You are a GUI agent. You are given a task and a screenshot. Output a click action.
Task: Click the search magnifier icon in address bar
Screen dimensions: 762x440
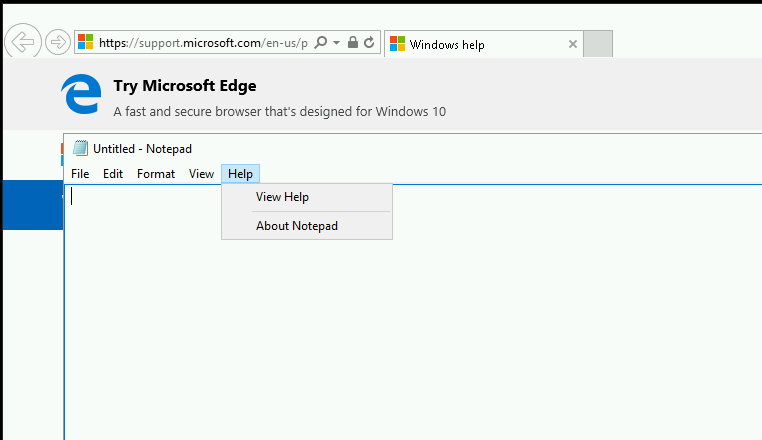[321, 42]
